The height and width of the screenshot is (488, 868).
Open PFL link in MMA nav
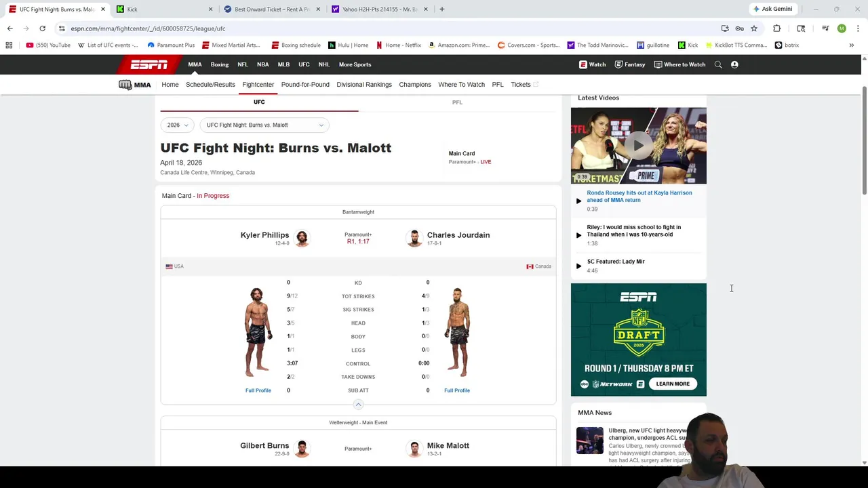coord(498,85)
